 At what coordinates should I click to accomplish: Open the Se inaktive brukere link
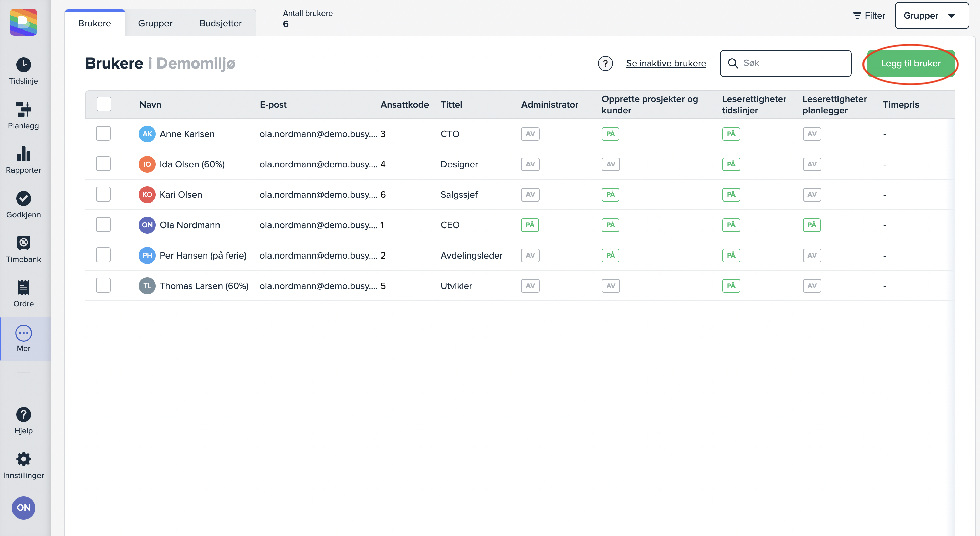(x=666, y=63)
